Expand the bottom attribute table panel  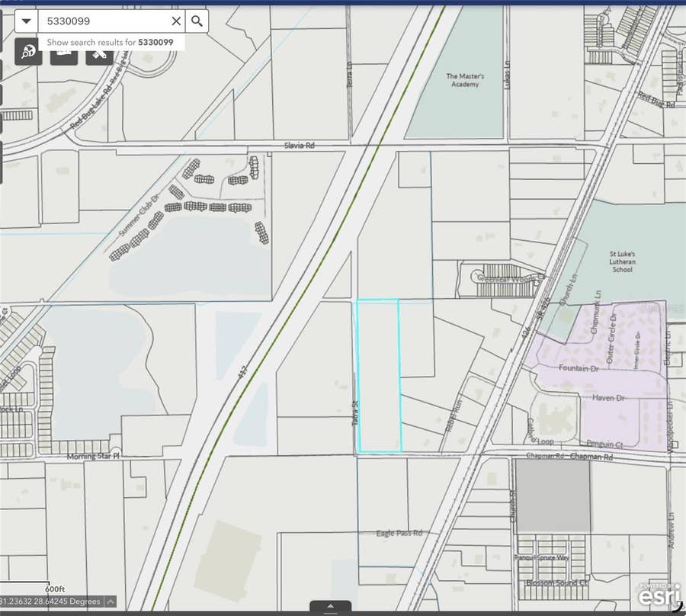point(330,606)
